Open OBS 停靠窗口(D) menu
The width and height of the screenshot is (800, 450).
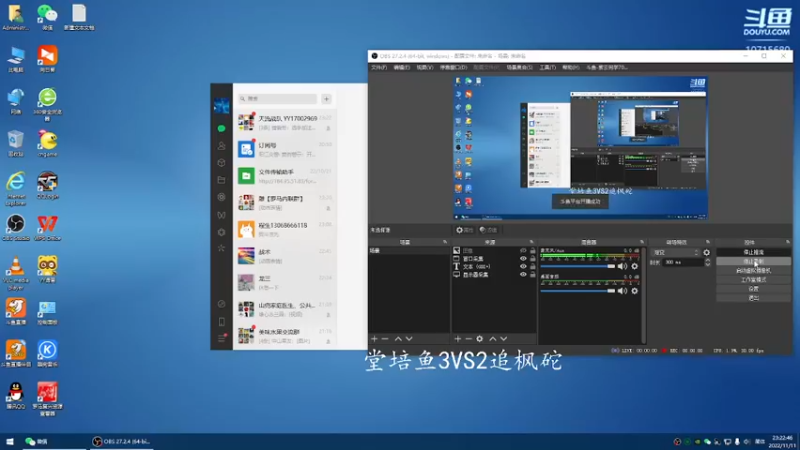(453, 67)
